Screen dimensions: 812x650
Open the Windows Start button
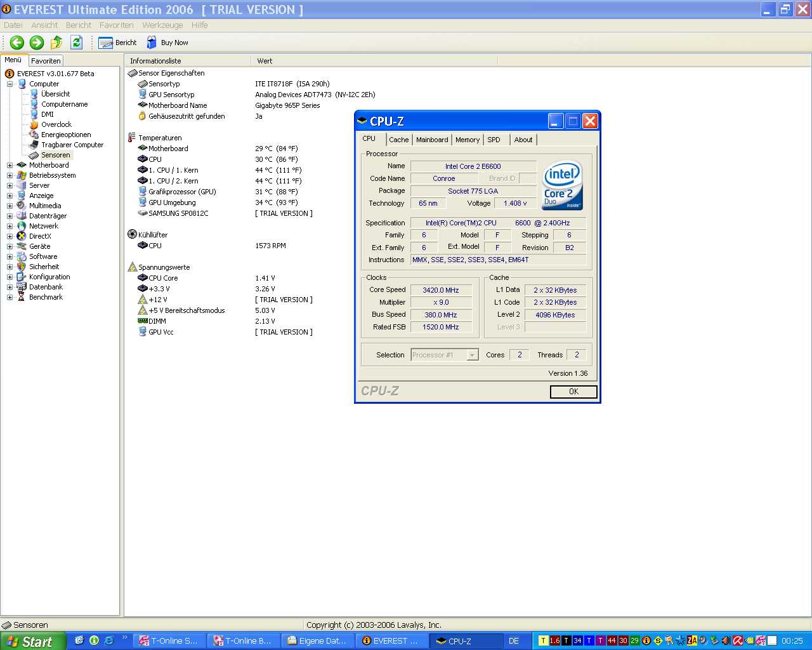[x=33, y=641]
